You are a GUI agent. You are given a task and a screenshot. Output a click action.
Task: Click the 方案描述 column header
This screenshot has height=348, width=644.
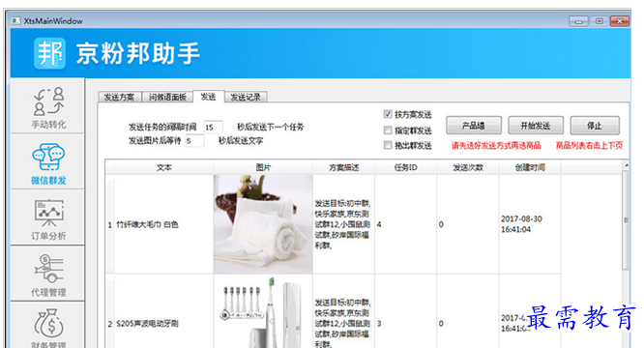click(x=344, y=167)
